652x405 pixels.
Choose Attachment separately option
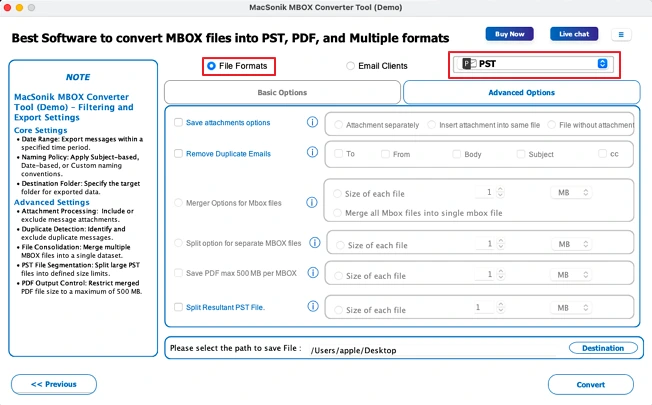[x=338, y=125]
